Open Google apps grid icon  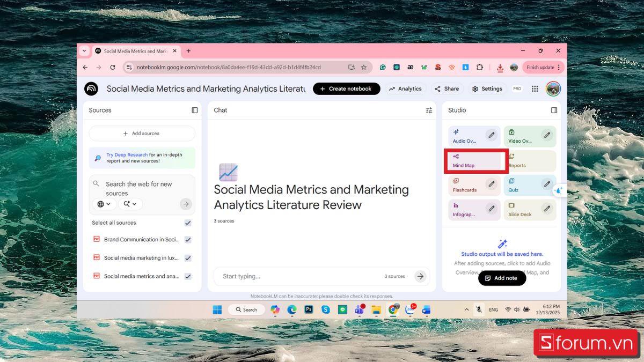(x=535, y=88)
